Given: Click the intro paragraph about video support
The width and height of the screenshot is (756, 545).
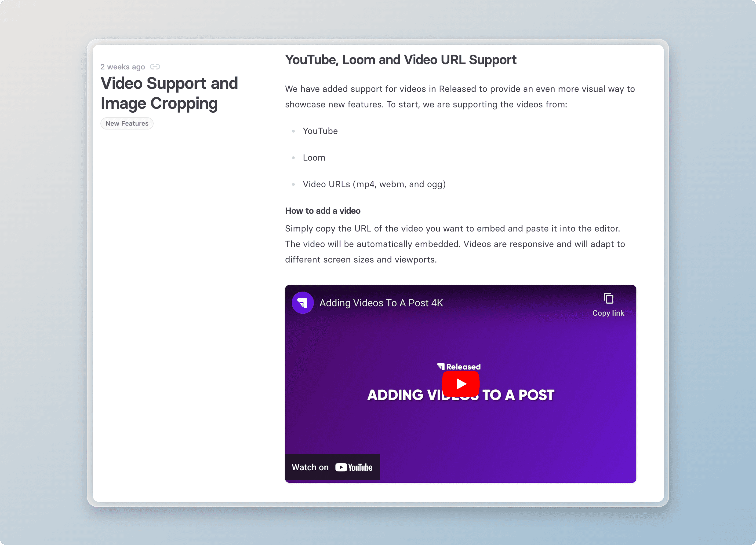Looking at the screenshot, I should pyautogui.click(x=460, y=97).
